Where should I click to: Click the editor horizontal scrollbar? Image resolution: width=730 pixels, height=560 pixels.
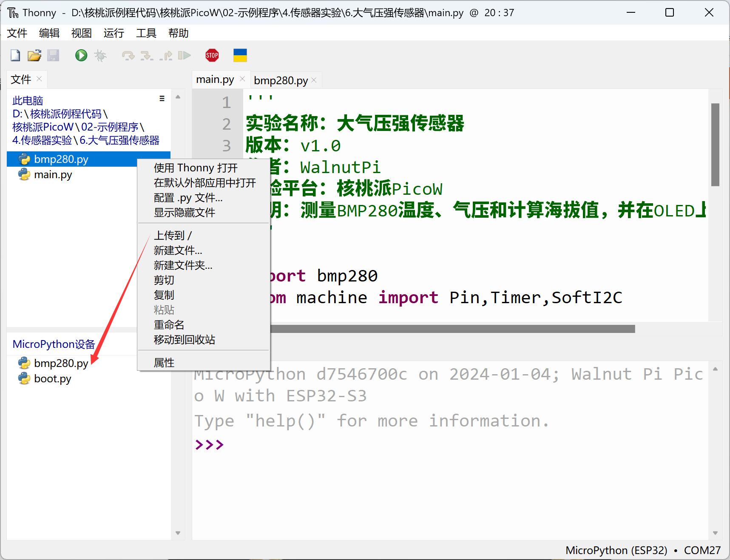(451, 329)
